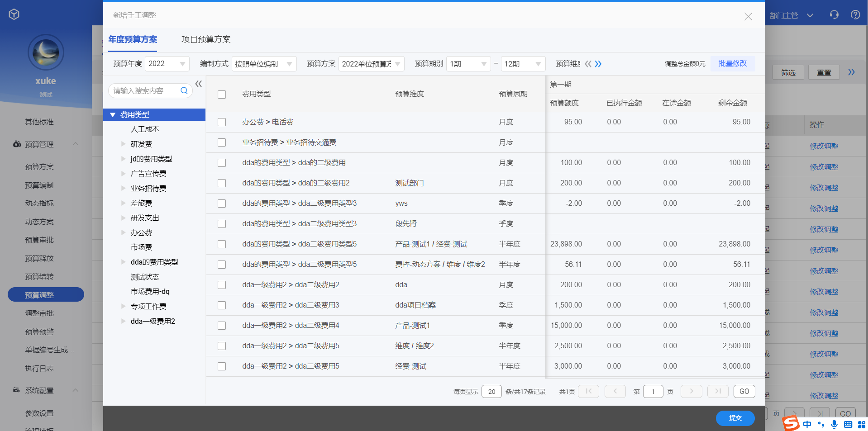
Task: Open the 预算期别 start 1期 dropdown
Action: pyautogui.click(x=469, y=64)
